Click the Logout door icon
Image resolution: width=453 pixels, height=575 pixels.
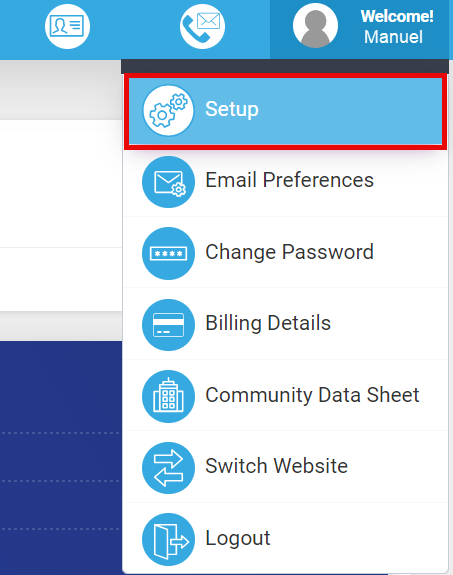click(168, 539)
